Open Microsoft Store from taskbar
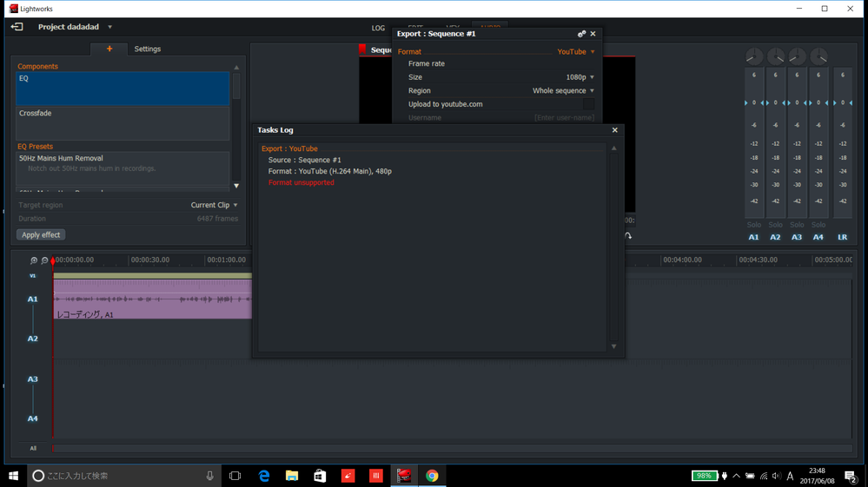The height and width of the screenshot is (487, 868). (320, 476)
